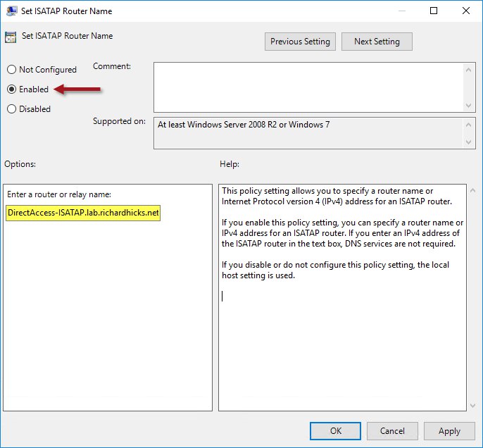The height and width of the screenshot is (448, 483).
Task: Click inside the Help description text area
Action: click(x=342, y=297)
